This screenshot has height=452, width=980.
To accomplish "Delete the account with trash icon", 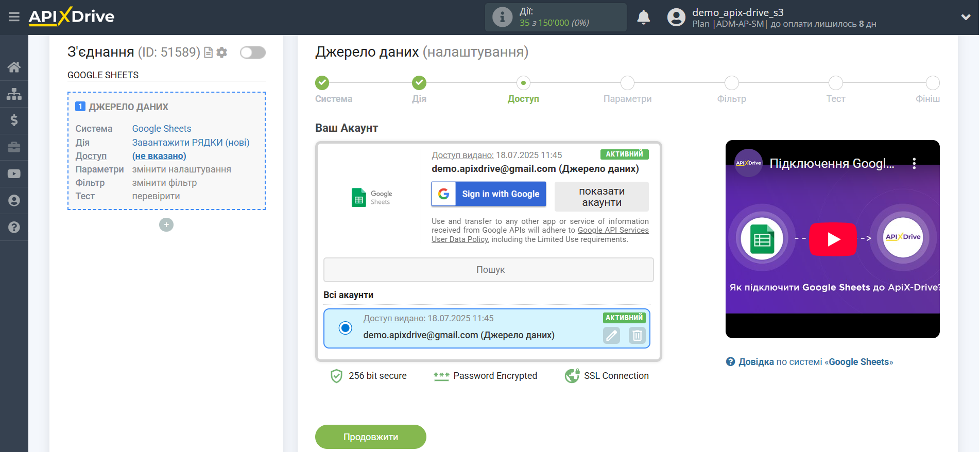I will pos(637,336).
